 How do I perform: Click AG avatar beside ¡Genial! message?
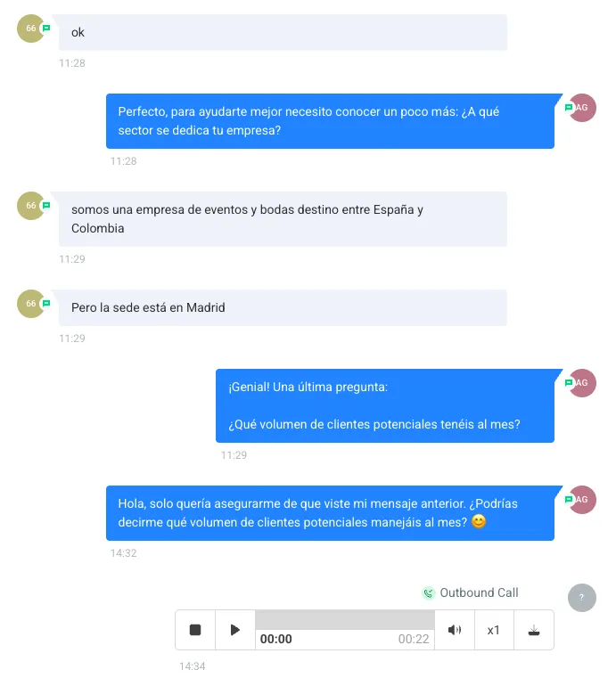click(582, 383)
